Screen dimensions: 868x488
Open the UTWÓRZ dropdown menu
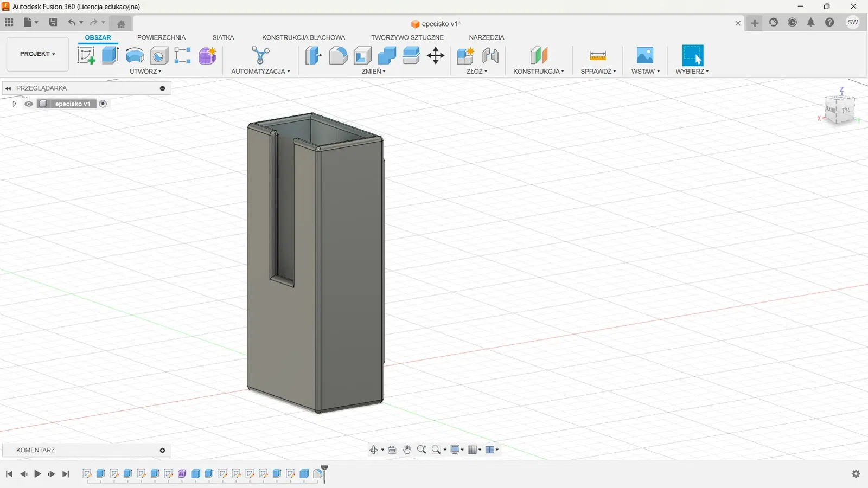(145, 72)
